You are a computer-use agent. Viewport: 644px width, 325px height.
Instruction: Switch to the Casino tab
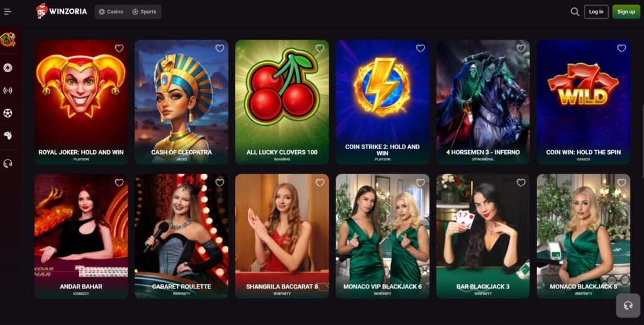coord(111,12)
